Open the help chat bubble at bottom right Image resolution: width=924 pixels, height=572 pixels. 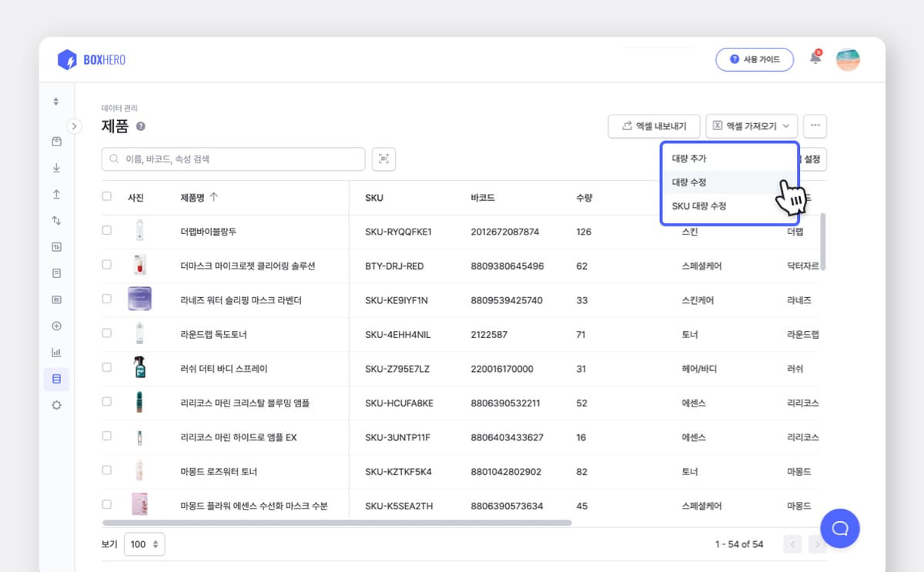point(840,529)
